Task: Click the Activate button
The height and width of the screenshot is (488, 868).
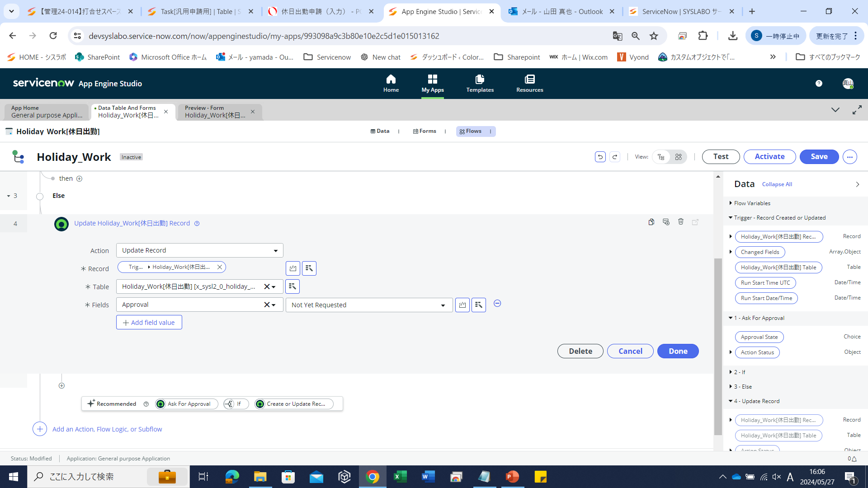Action: 769,157
